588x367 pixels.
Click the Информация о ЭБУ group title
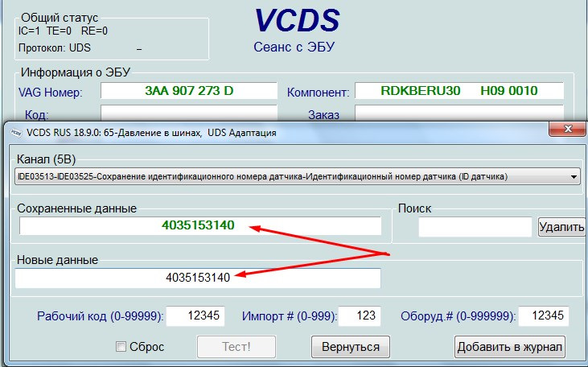coord(76,72)
